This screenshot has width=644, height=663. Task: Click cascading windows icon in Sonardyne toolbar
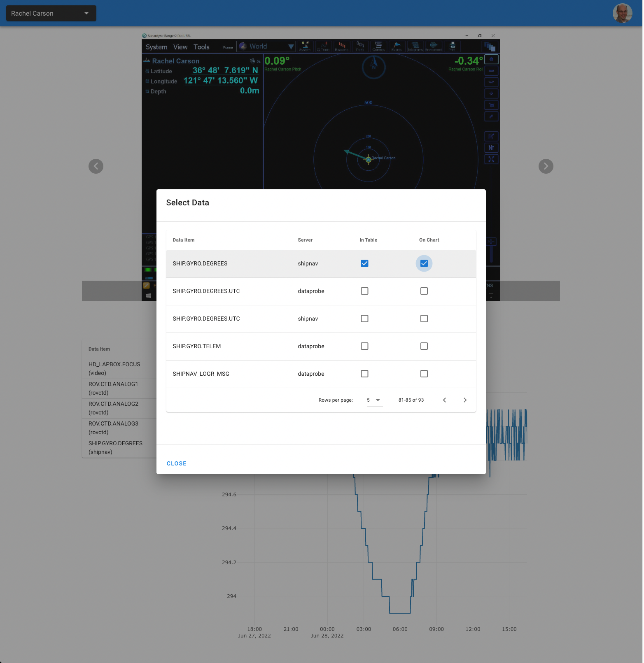[490, 47]
